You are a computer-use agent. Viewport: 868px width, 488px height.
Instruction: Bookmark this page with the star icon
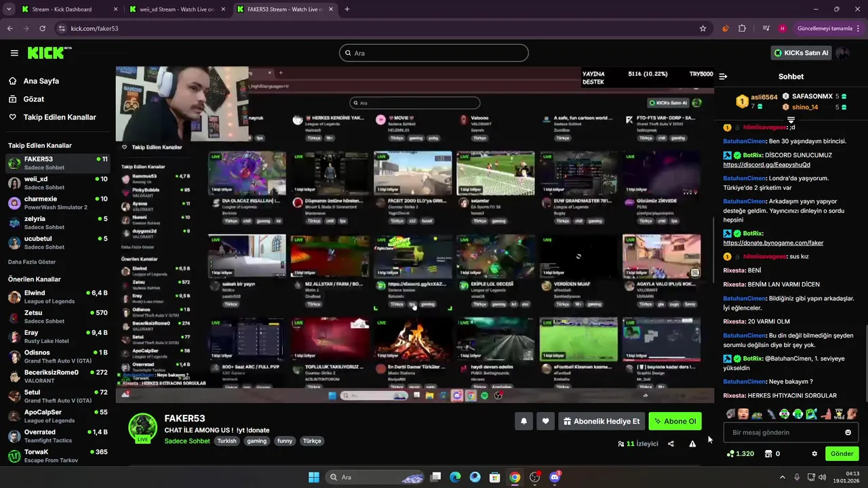coord(703,28)
